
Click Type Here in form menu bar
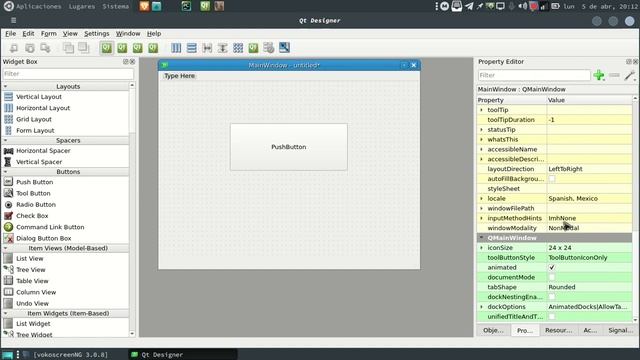(x=179, y=76)
